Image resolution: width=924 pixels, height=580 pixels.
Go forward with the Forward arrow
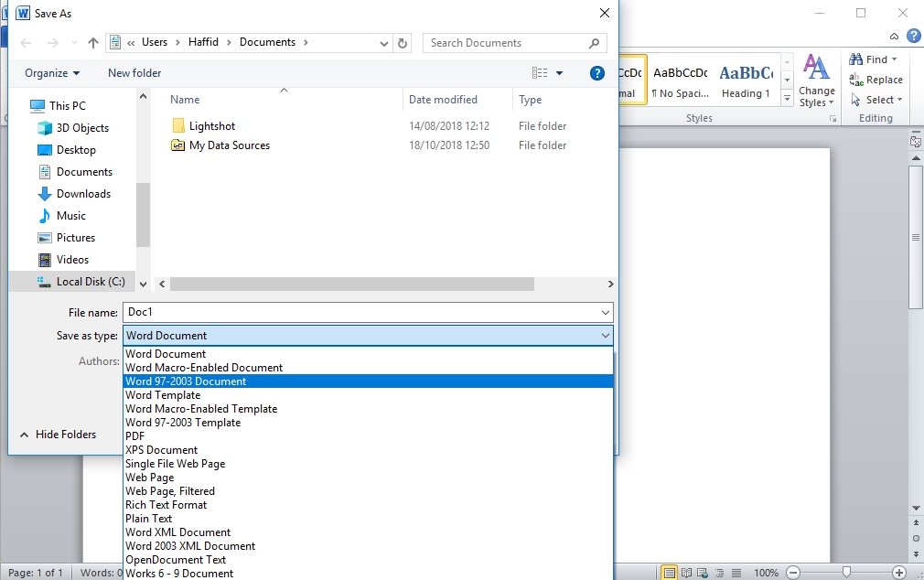coord(52,43)
